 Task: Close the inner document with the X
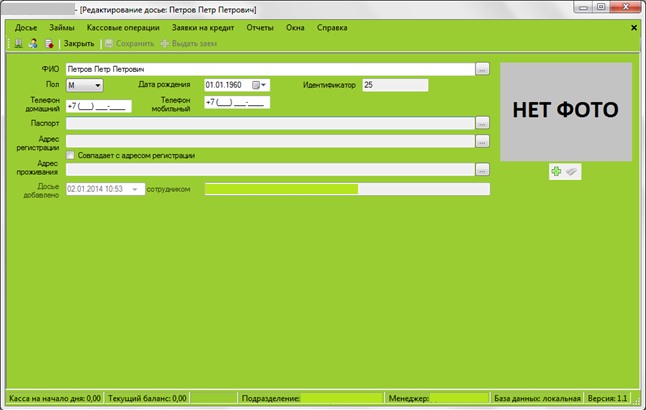(634, 28)
